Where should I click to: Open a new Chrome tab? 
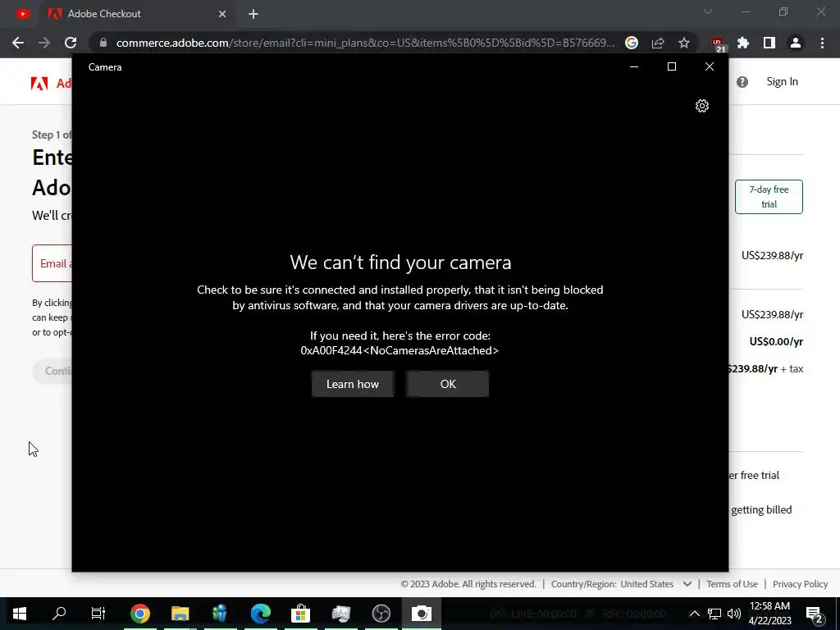(x=253, y=14)
